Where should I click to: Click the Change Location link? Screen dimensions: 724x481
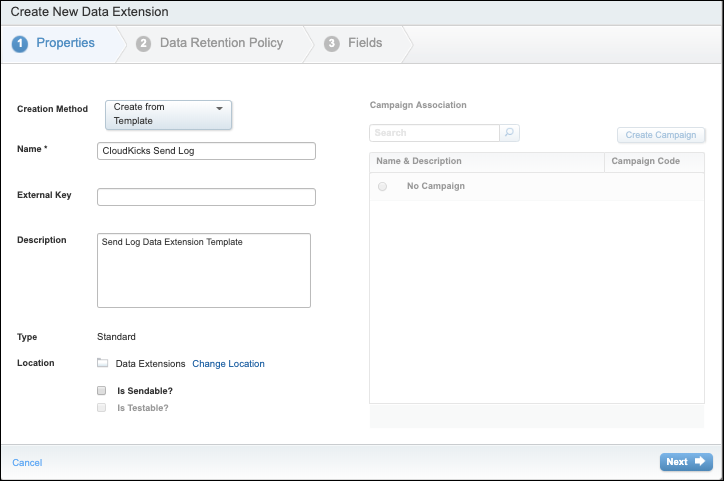point(228,364)
